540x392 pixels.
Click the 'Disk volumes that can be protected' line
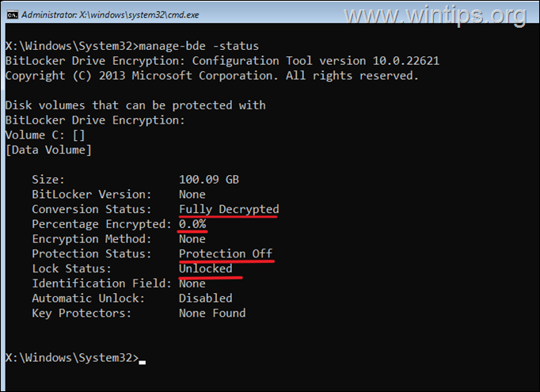pos(135,105)
